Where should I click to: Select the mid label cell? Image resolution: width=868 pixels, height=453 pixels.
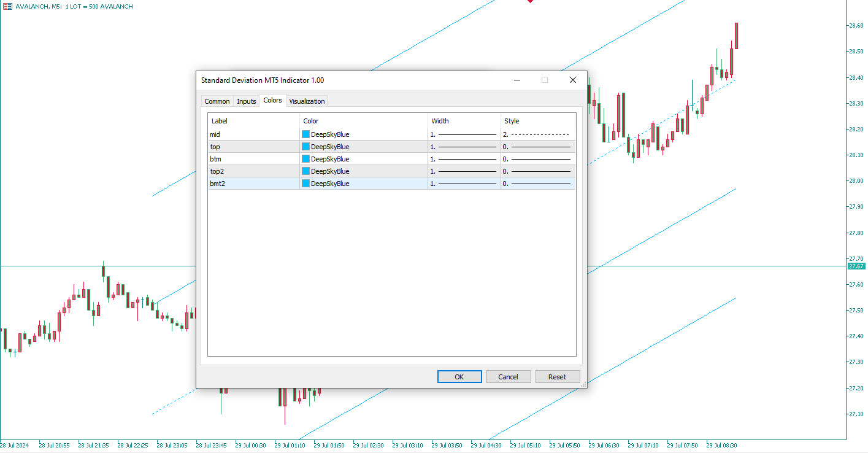(254, 134)
